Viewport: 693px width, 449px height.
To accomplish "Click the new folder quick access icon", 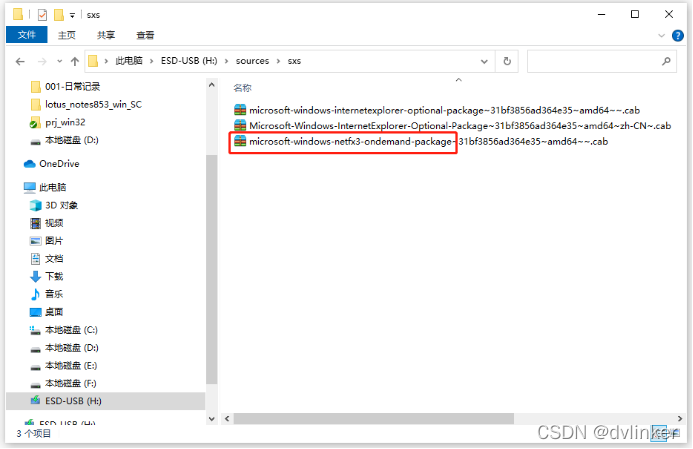I will (x=59, y=15).
